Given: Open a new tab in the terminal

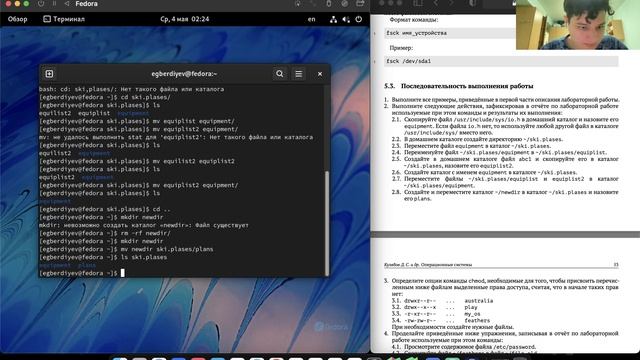Looking at the screenshot, I should pos(49,74).
